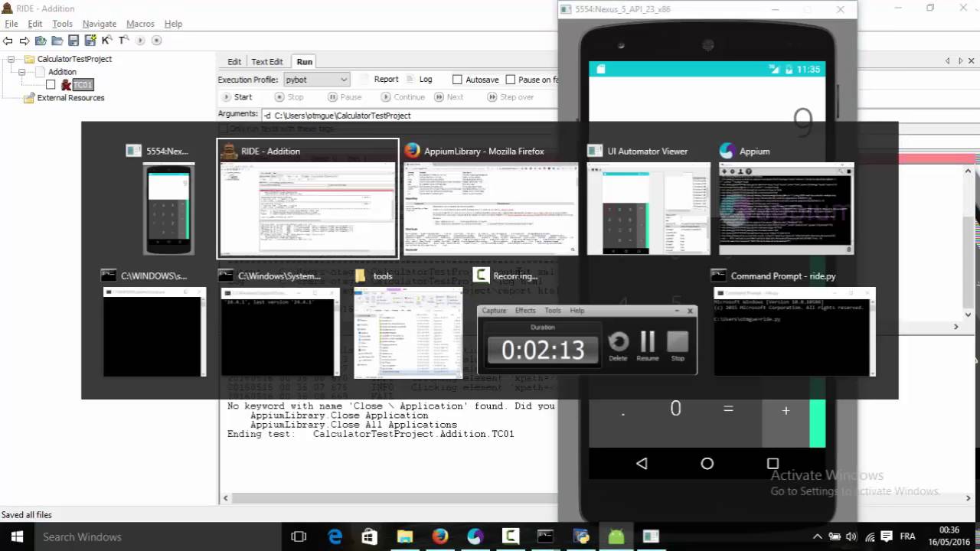Screen dimensions: 980x551
Task: Click the green Android emulator taskbar icon
Action: point(616,536)
